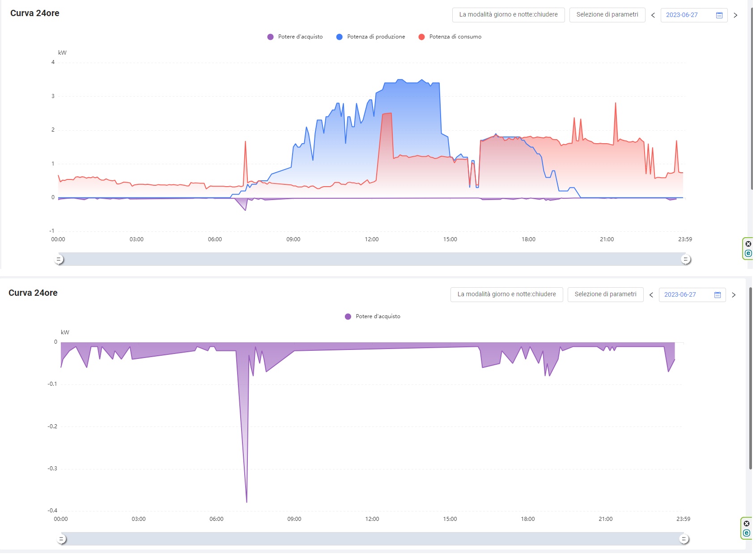Click black X icon in upper side widget
This screenshot has width=756, height=554.
[x=748, y=244]
